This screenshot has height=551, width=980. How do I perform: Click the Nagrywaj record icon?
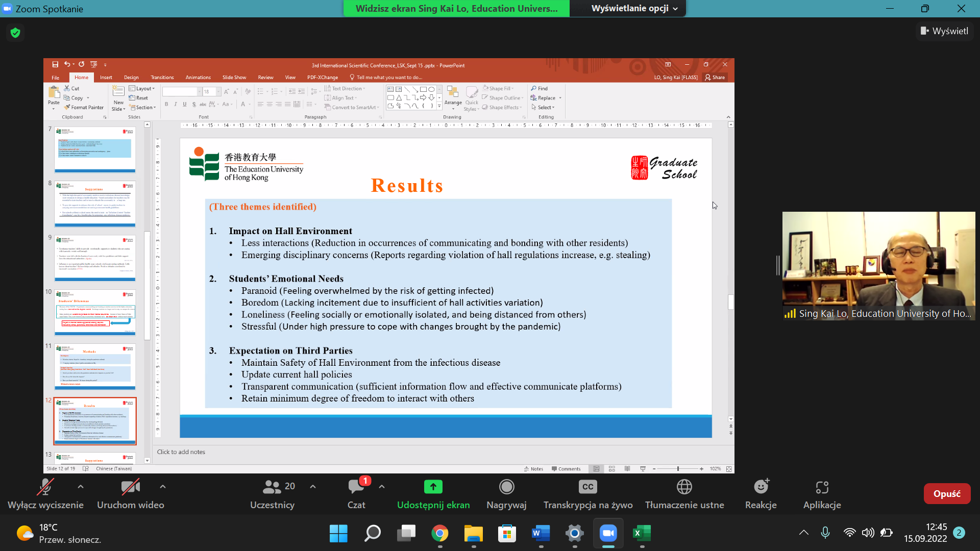[x=506, y=487]
